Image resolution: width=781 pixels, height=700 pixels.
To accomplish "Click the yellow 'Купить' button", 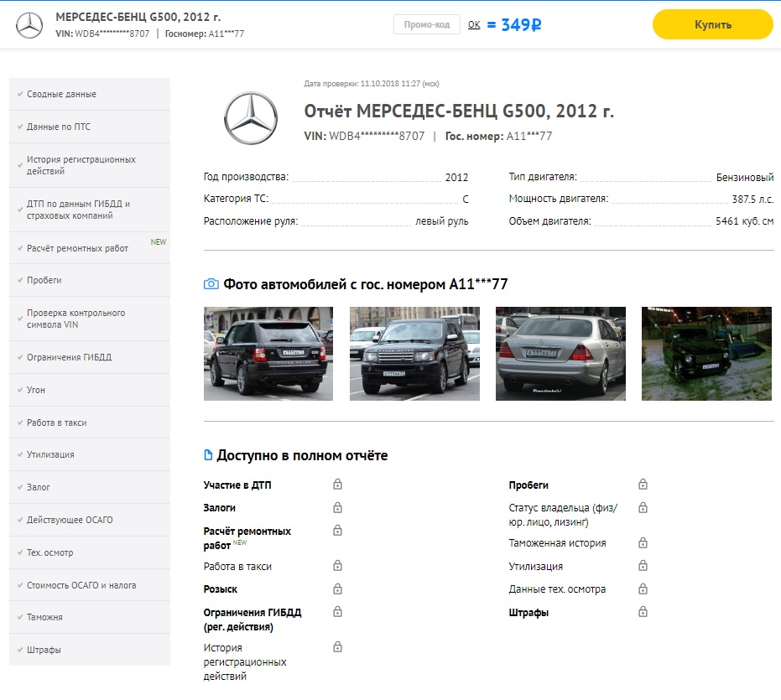I will pos(713,24).
